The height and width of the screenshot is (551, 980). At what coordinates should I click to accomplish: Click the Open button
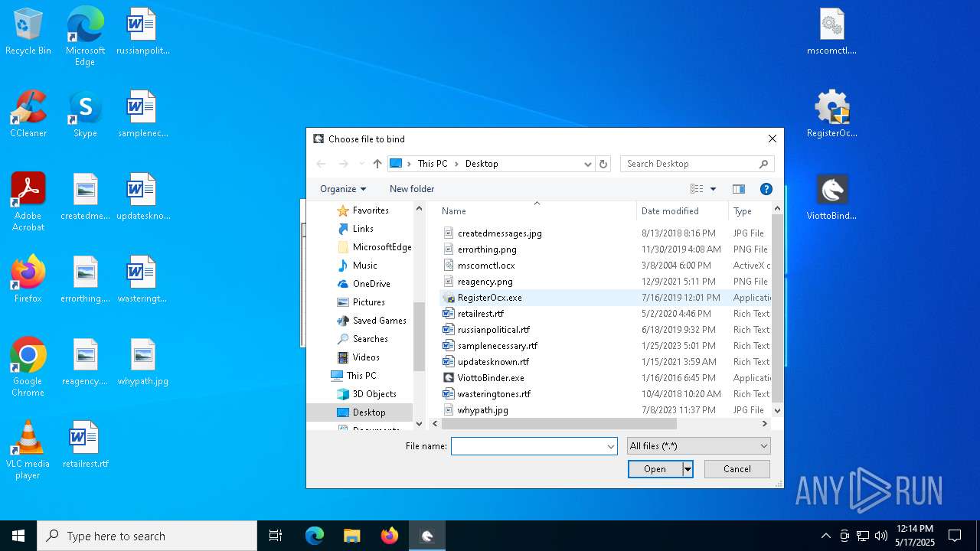(655, 469)
